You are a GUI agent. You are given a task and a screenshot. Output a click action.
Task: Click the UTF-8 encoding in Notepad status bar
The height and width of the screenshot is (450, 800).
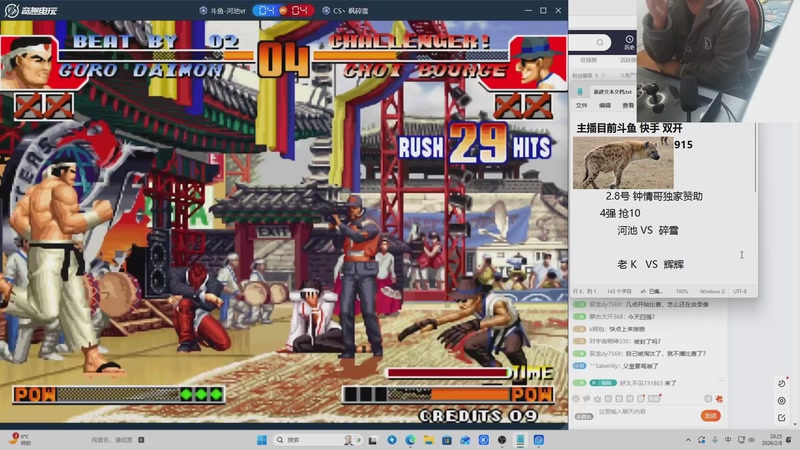(x=740, y=291)
